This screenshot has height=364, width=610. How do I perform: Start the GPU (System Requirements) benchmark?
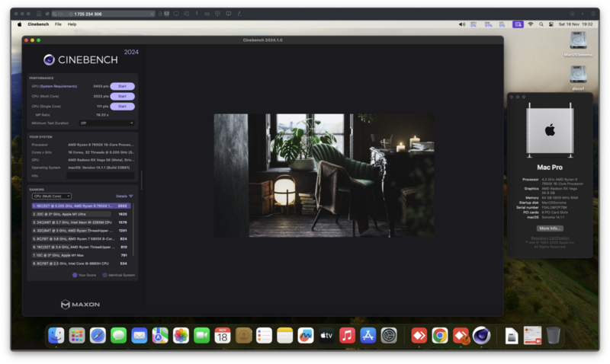tap(122, 86)
